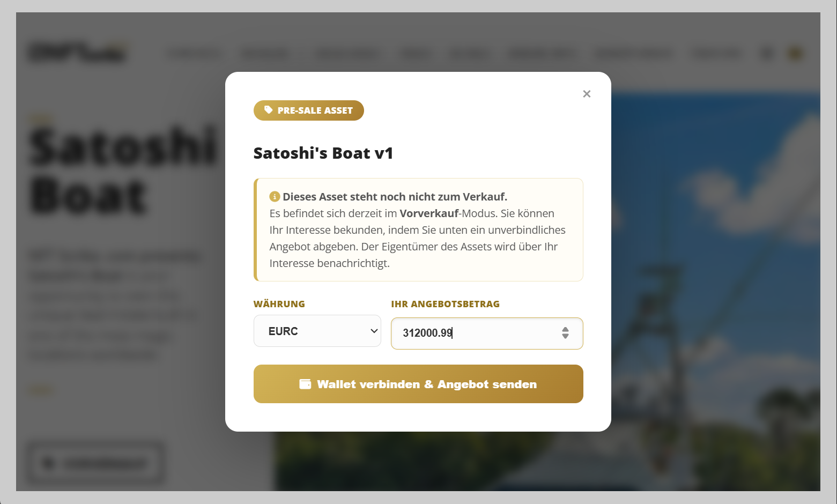Image resolution: width=837 pixels, height=504 pixels.
Task: Click Wallet verbinden & Angebot senden button
Action: point(418,384)
